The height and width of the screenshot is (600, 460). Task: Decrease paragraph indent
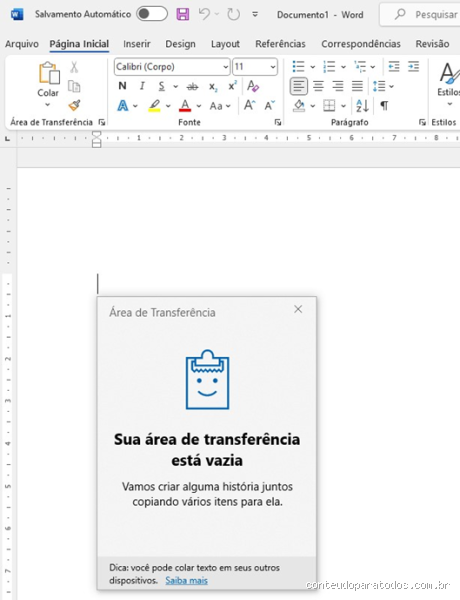pyautogui.click(x=394, y=67)
